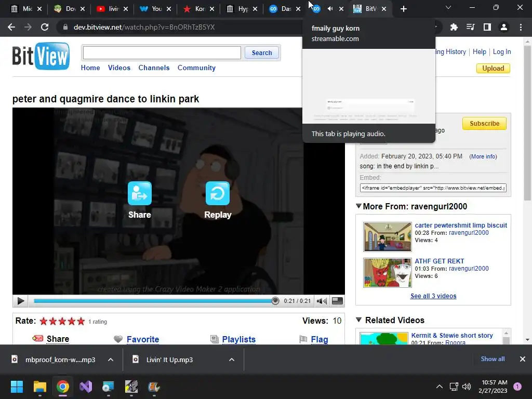This screenshot has width=532, height=399.
Task: Toggle the Chrome side panel icon
Action: [x=487, y=27]
